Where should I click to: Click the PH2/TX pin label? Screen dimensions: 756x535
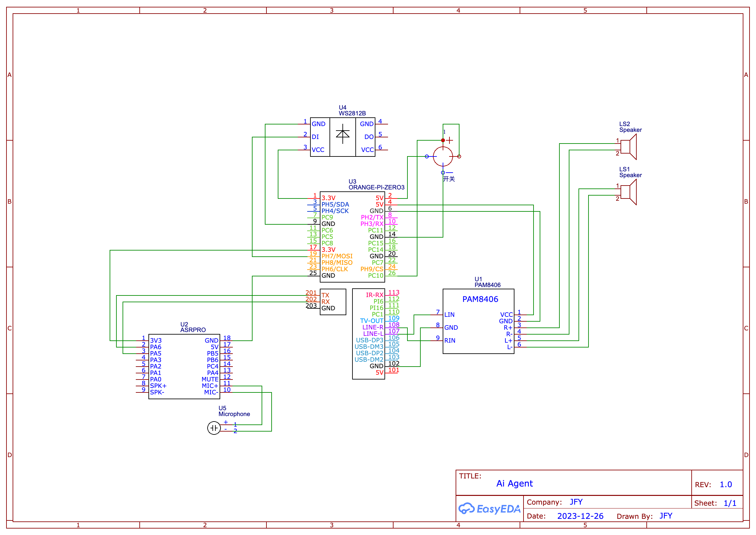click(372, 218)
